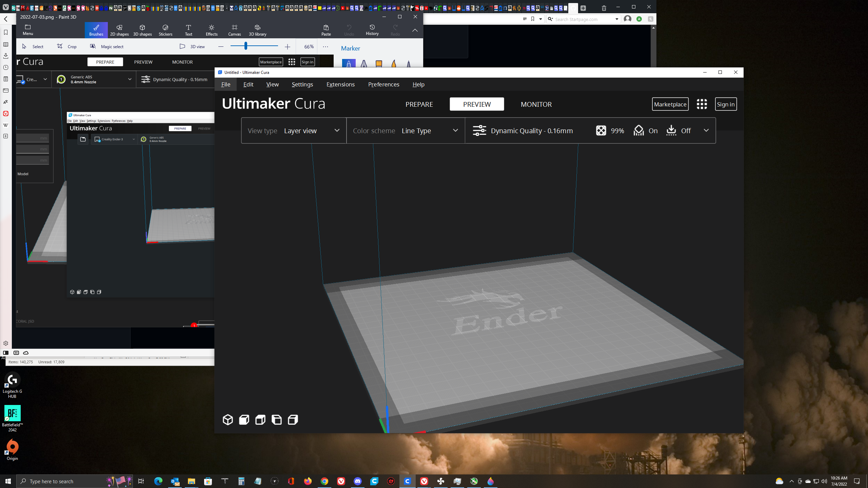
Task: Switch to the PREPARE stage in Cura
Action: click(419, 104)
